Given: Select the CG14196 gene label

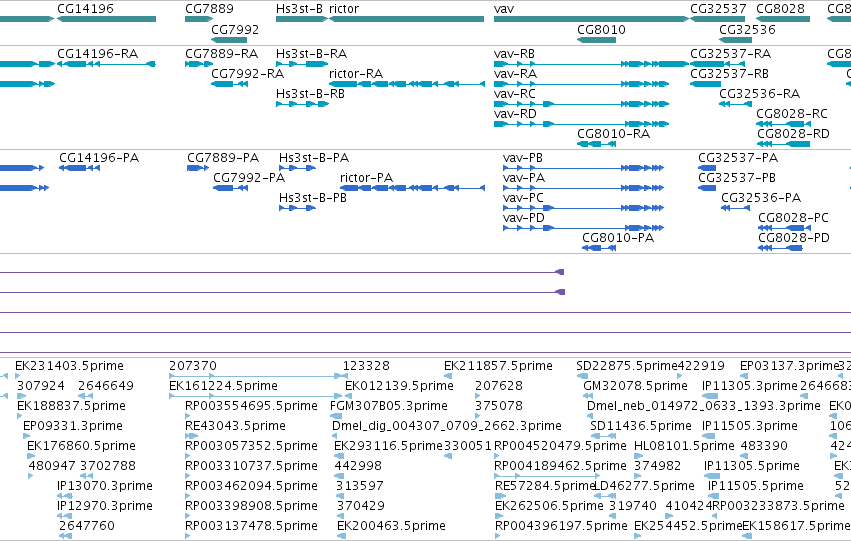Looking at the screenshot, I should [x=86, y=9].
